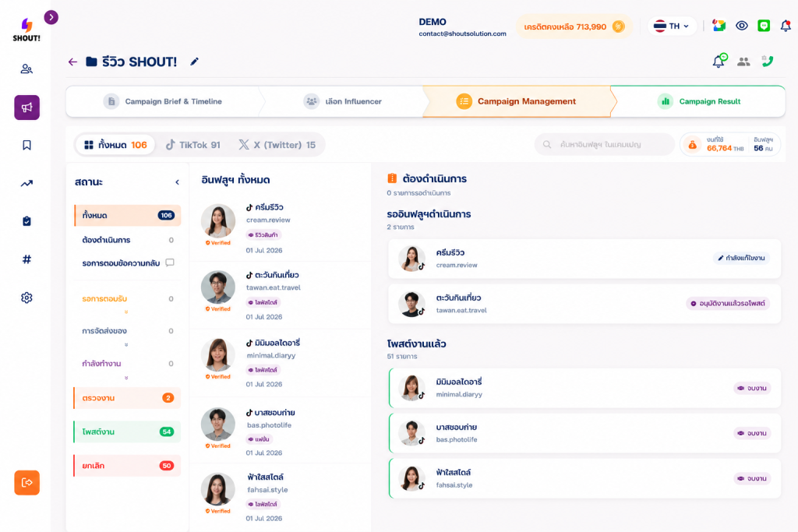Select รอการตอบรับ status filter
The image size is (798, 532).
[x=127, y=298]
